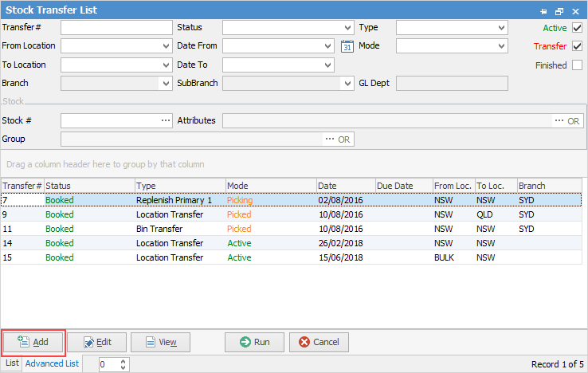Open Attributes lookup ellipsis
This screenshot has height=373, width=588.
559,120
